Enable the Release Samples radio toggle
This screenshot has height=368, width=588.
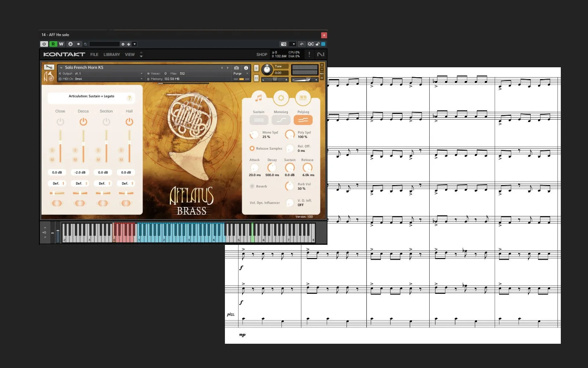[252, 149]
